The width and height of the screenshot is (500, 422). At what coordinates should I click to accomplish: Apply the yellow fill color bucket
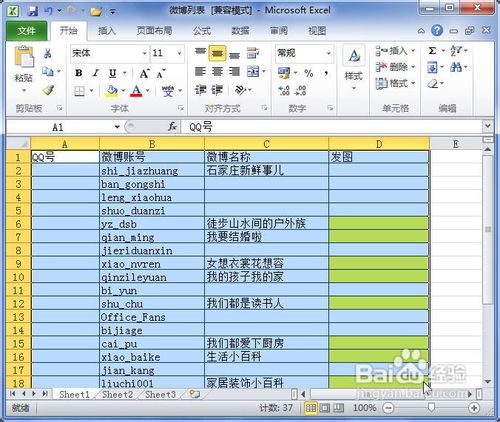(112, 91)
